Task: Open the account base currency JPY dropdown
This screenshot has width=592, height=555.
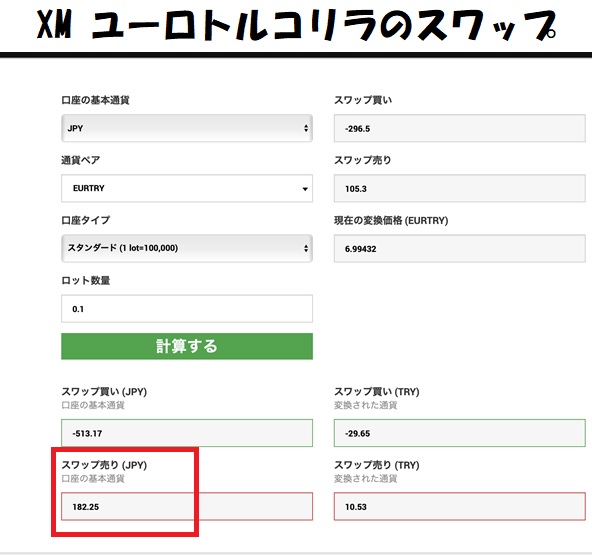Action: [187, 128]
